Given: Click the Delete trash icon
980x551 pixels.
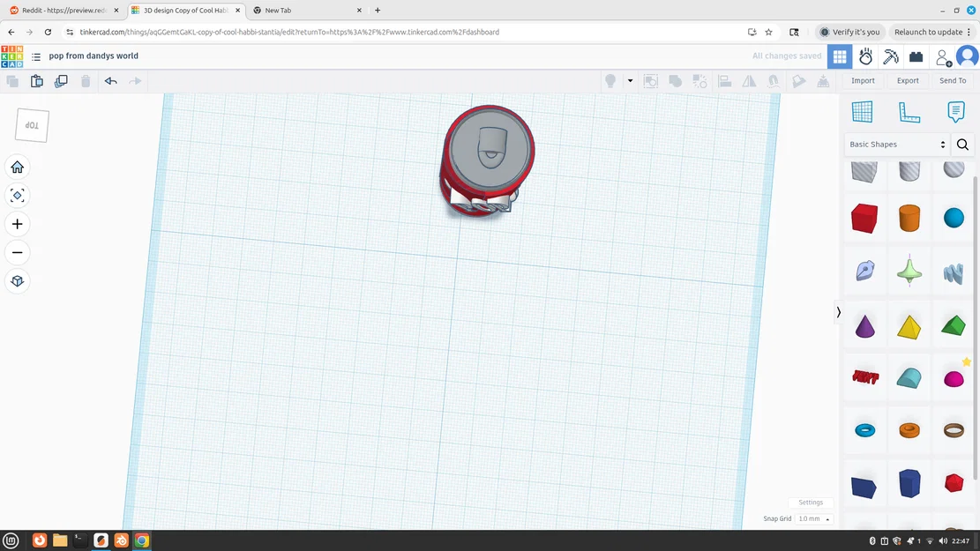Looking at the screenshot, I should tap(86, 81).
